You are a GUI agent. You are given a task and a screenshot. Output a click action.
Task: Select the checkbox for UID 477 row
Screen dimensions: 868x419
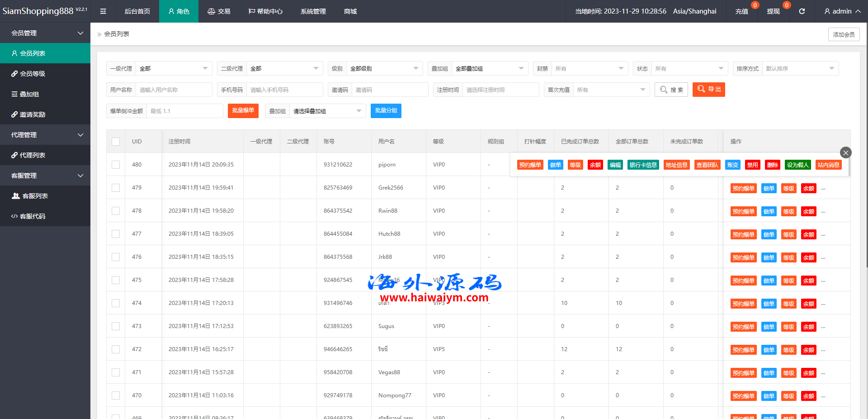(116, 234)
